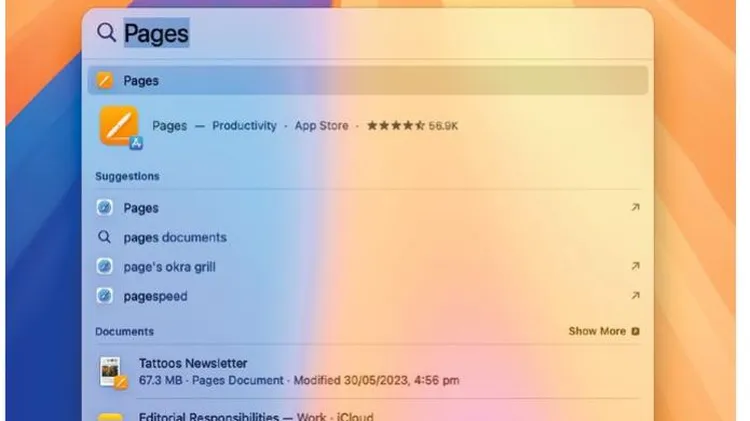Click the Safari icon beside Pages suggestion
This screenshot has height=421, width=750.
[x=104, y=208]
